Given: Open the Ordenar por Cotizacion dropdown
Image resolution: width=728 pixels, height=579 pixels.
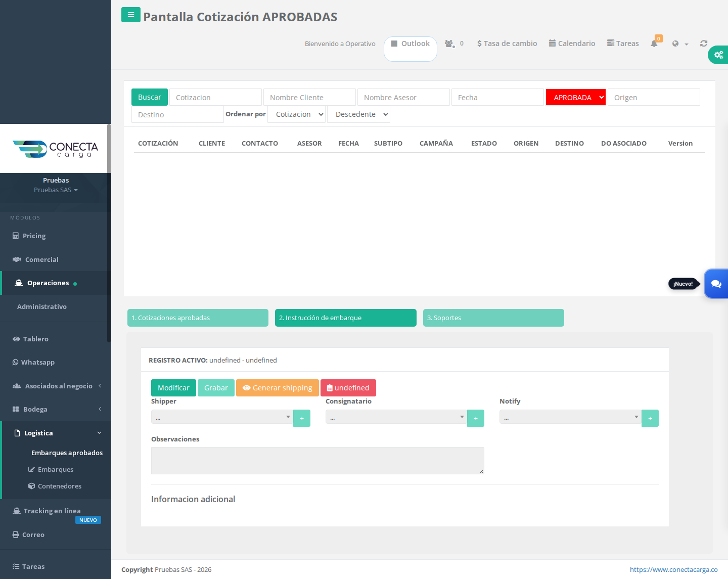Looking at the screenshot, I should pyautogui.click(x=296, y=114).
